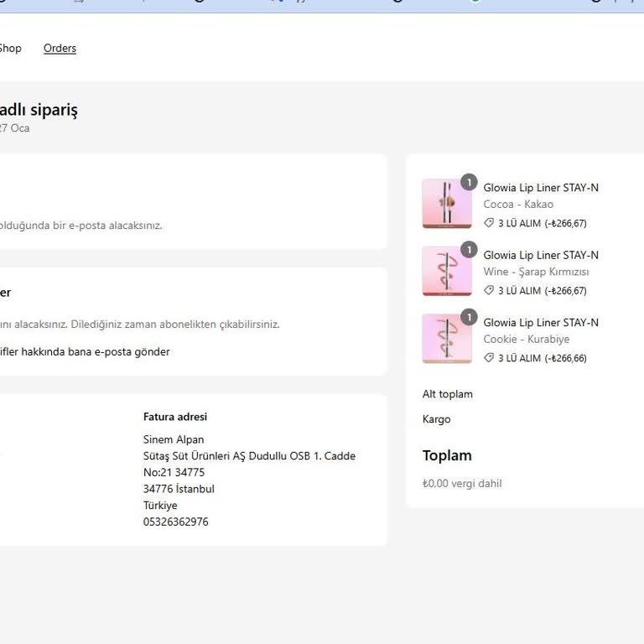The image size is (644, 644).
Task: Click the 'Fatura adresi' heading
Action: (x=175, y=417)
